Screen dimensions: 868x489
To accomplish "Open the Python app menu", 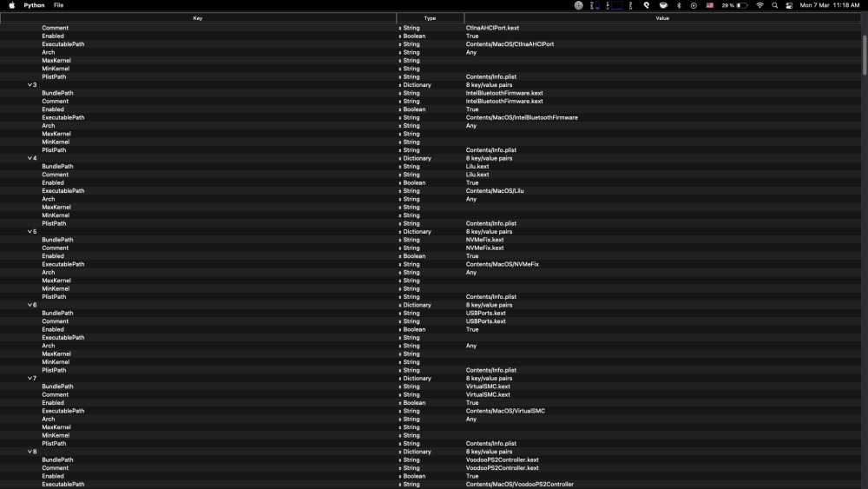I will (34, 5).
